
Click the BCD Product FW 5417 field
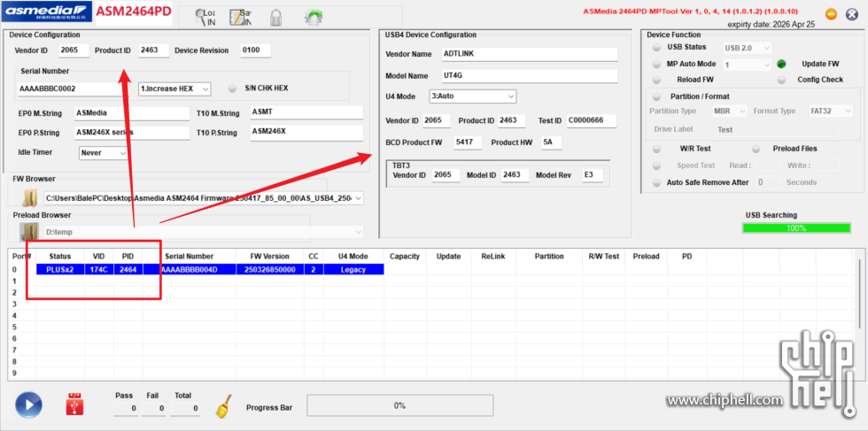(468, 142)
